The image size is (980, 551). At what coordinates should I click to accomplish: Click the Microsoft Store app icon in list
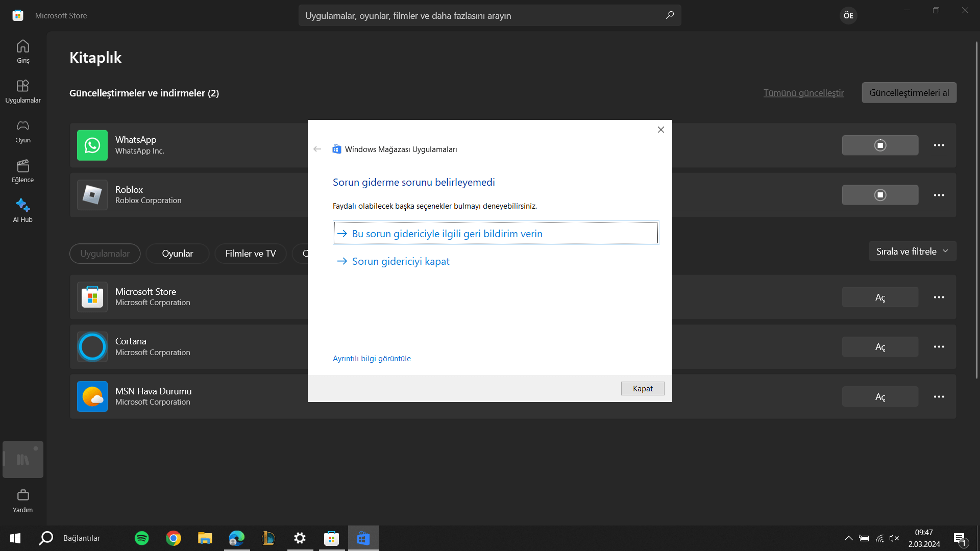[x=92, y=297]
